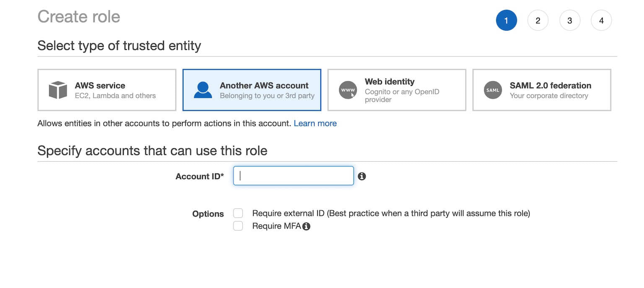
Task: Click the Account ID* label
Action: 200,176
